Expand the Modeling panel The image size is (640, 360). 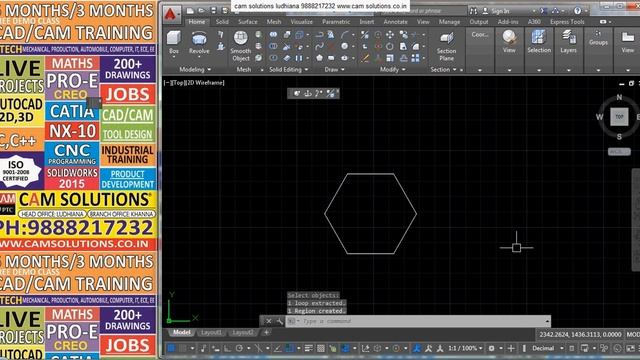(195, 69)
